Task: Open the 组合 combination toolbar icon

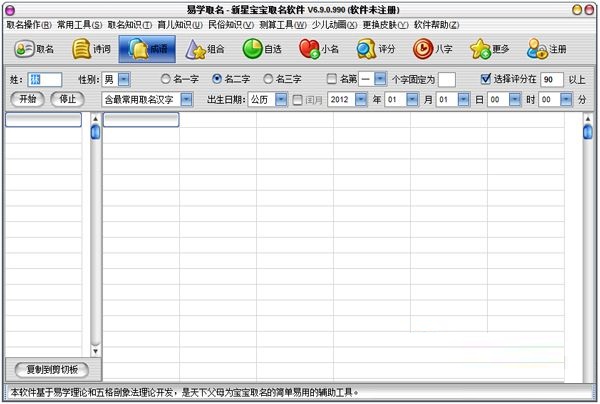Action: pos(205,49)
